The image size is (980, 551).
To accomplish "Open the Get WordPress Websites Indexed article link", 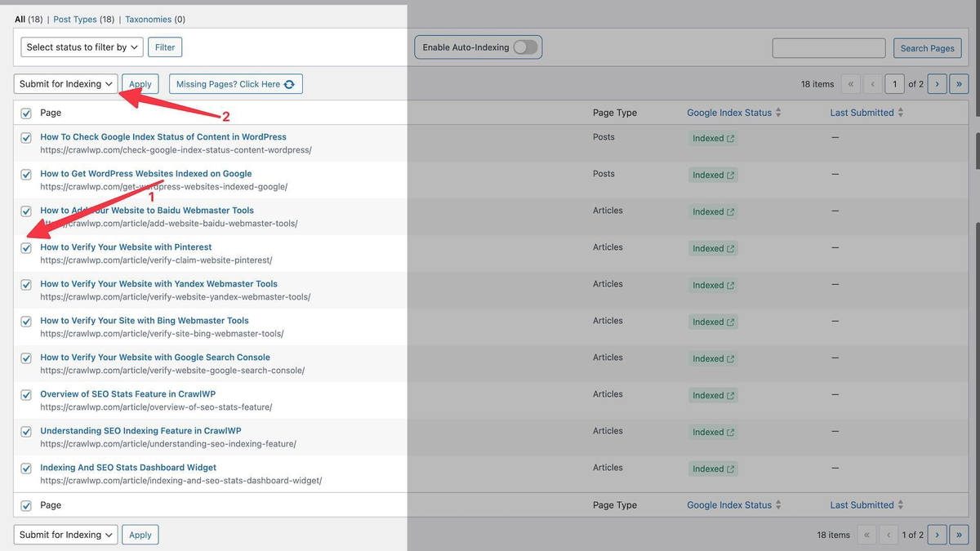I will 145,173.
